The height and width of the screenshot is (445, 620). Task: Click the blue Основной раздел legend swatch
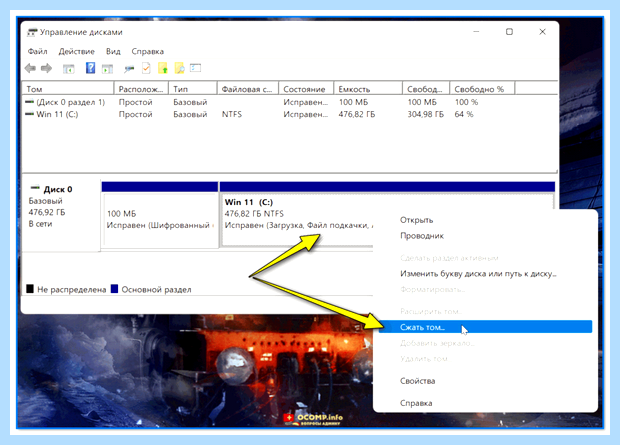point(114,289)
